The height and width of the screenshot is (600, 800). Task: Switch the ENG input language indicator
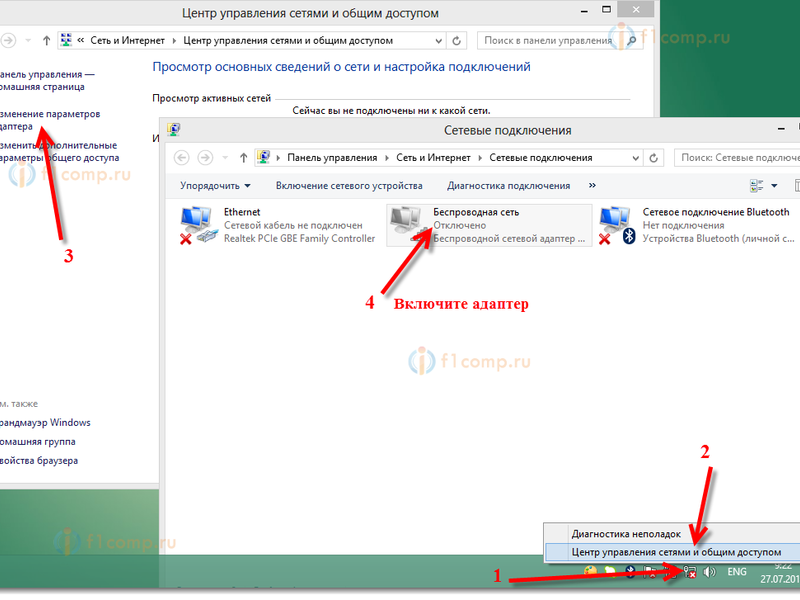pyautogui.click(x=737, y=571)
